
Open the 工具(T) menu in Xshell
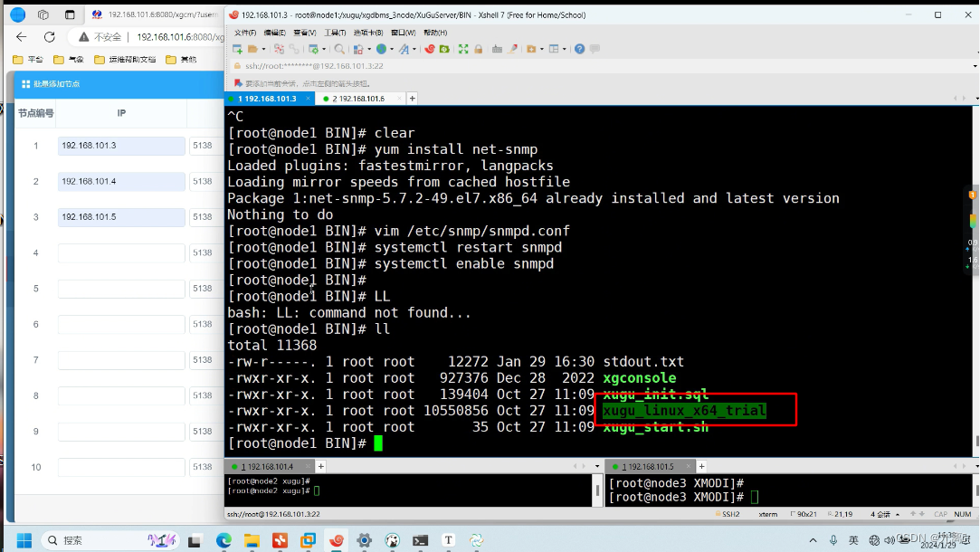point(335,33)
